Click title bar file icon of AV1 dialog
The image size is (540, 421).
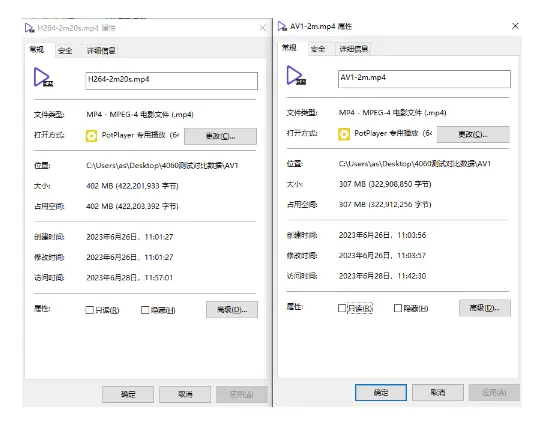pyautogui.click(x=282, y=26)
